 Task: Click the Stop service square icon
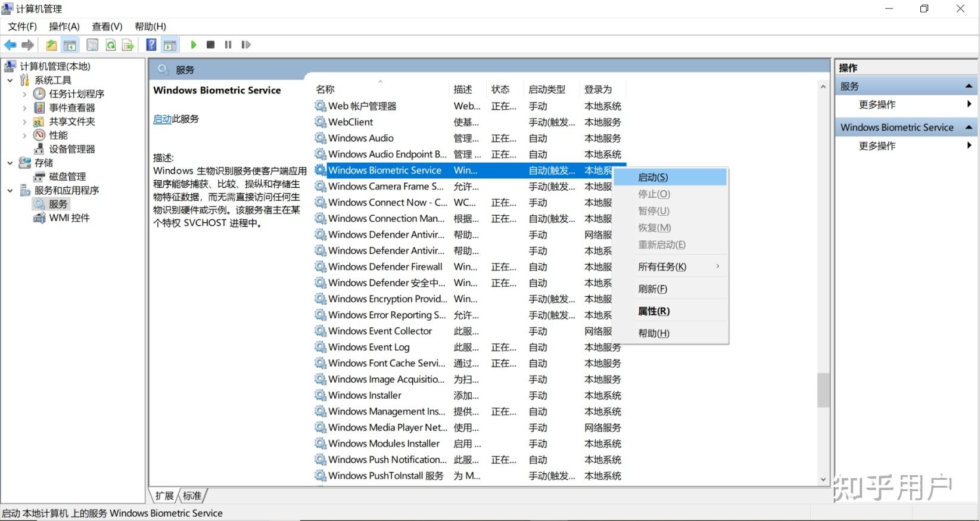(210, 45)
